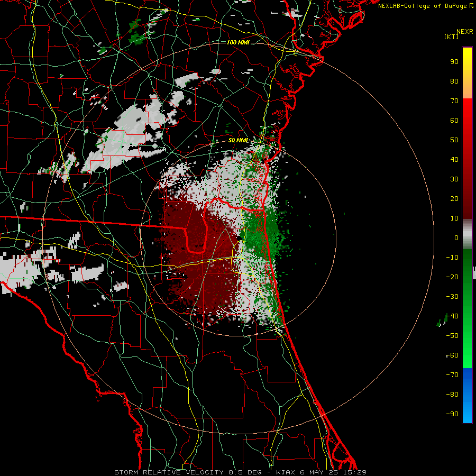Click the -20 legend value
This screenshot has height=476, width=476.
click(452, 277)
